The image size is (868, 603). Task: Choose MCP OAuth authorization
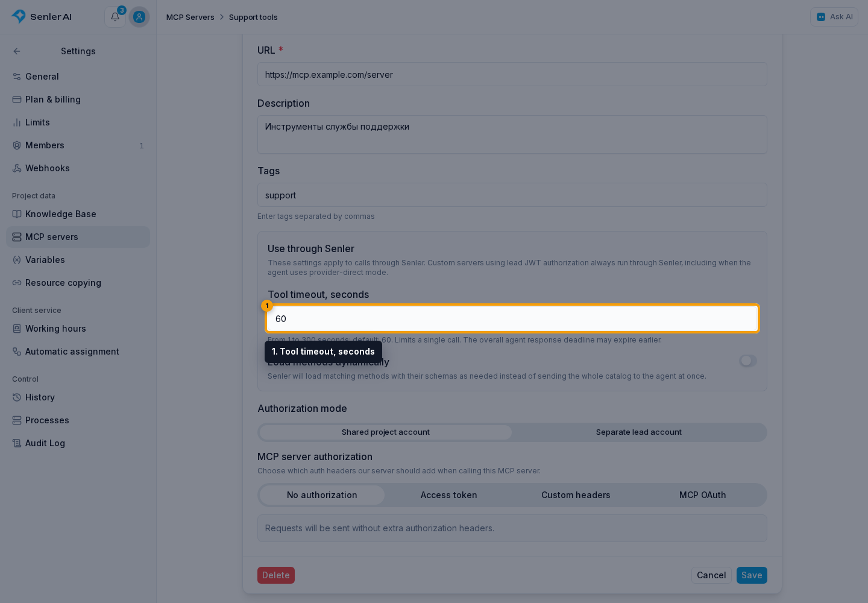point(702,495)
